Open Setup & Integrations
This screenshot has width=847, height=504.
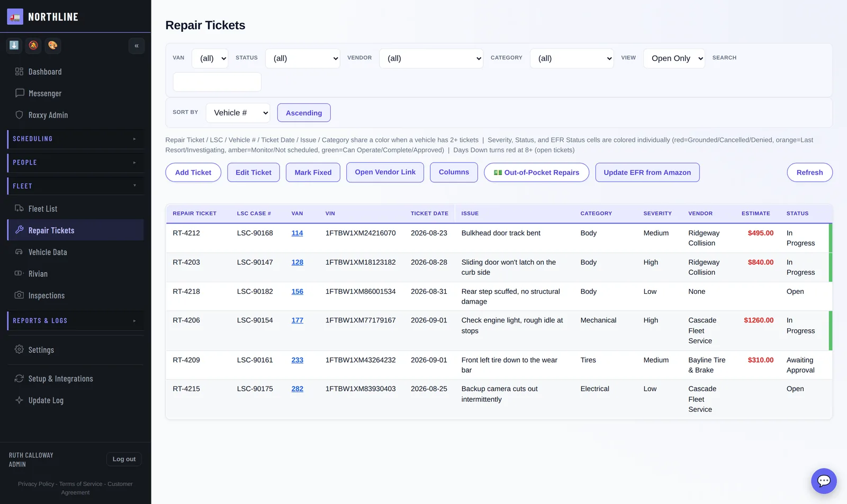point(76,379)
